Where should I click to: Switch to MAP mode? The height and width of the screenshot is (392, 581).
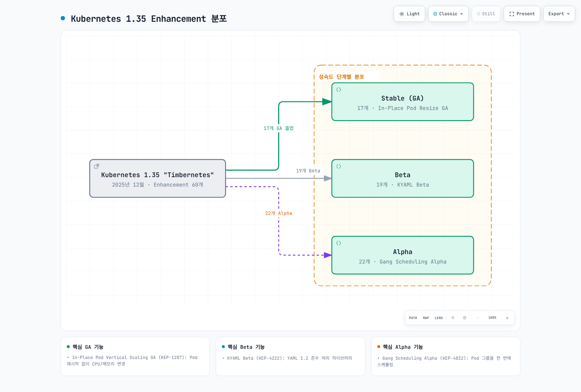pyautogui.click(x=426, y=318)
